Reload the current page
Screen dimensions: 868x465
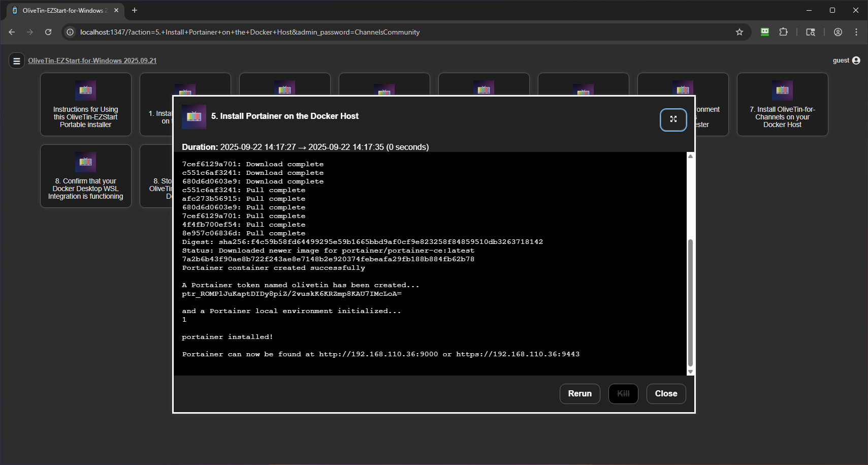click(48, 32)
